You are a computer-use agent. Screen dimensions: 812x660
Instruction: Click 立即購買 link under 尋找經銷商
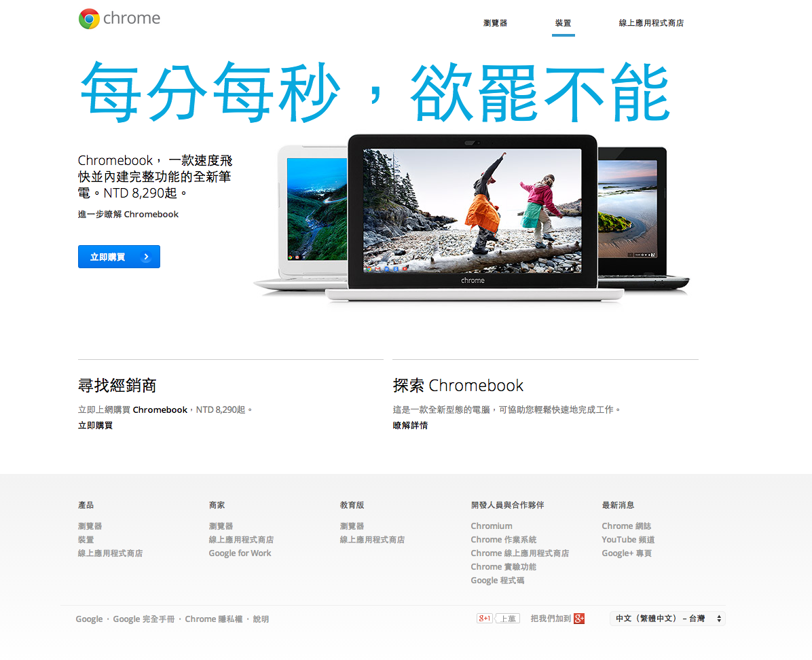[95, 425]
